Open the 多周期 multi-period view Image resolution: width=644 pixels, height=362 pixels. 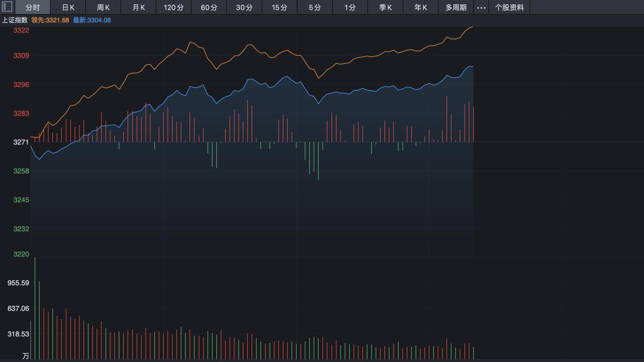pos(456,7)
